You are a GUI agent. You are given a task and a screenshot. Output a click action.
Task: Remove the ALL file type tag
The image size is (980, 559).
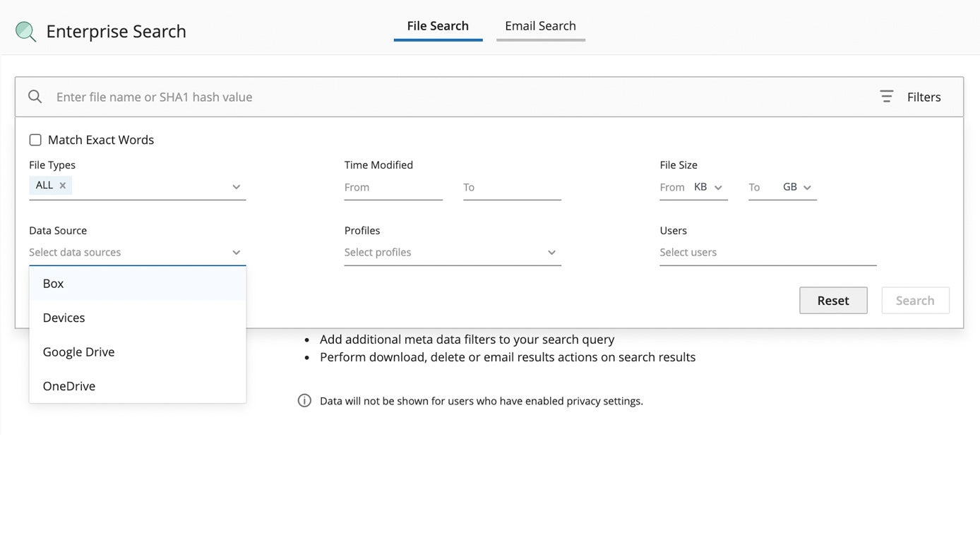click(x=63, y=186)
